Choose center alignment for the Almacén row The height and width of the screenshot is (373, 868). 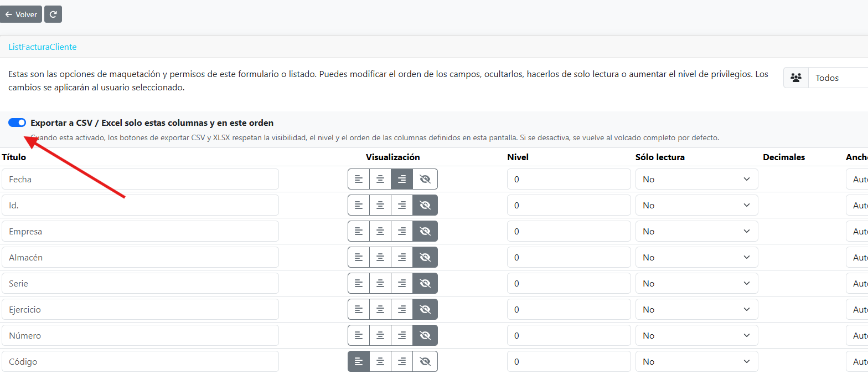380,257
